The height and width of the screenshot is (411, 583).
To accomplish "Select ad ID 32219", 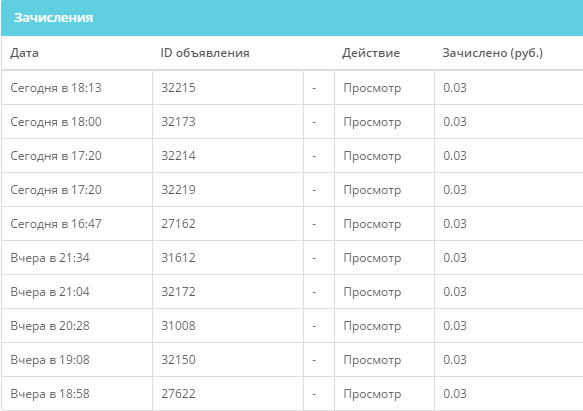I will pyautogui.click(x=178, y=190).
